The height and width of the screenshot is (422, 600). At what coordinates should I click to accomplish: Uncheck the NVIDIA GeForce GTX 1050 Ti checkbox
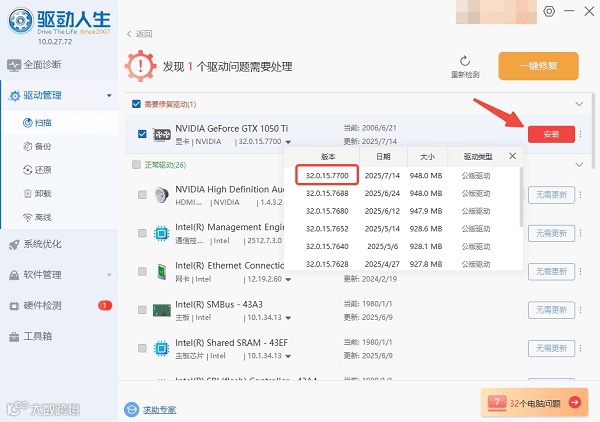[x=142, y=134]
